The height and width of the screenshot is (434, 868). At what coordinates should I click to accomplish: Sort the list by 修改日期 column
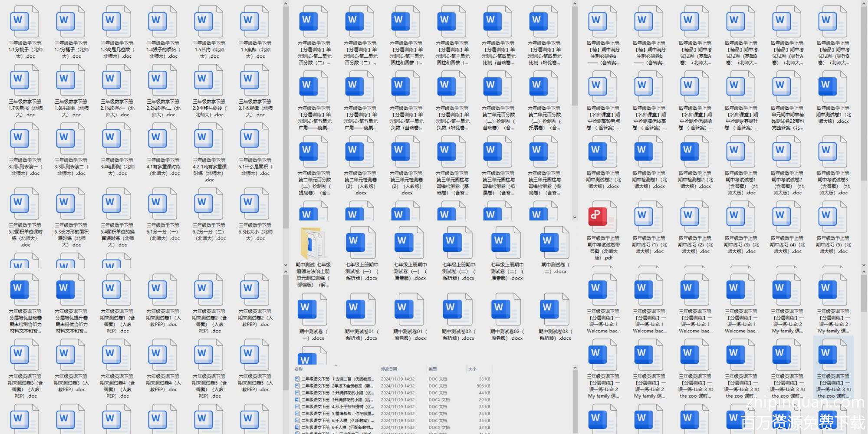(389, 369)
